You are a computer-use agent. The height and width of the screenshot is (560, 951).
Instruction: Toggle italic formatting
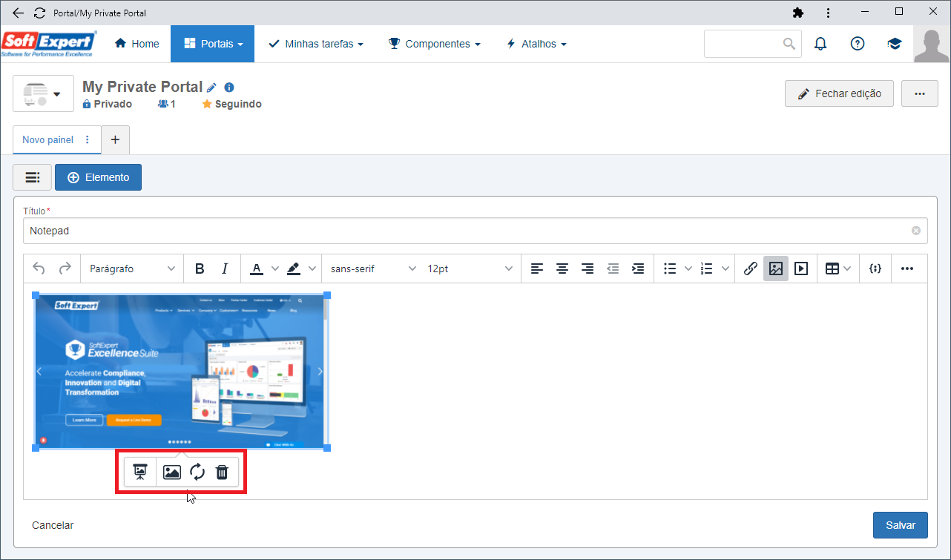click(x=225, y=269)
